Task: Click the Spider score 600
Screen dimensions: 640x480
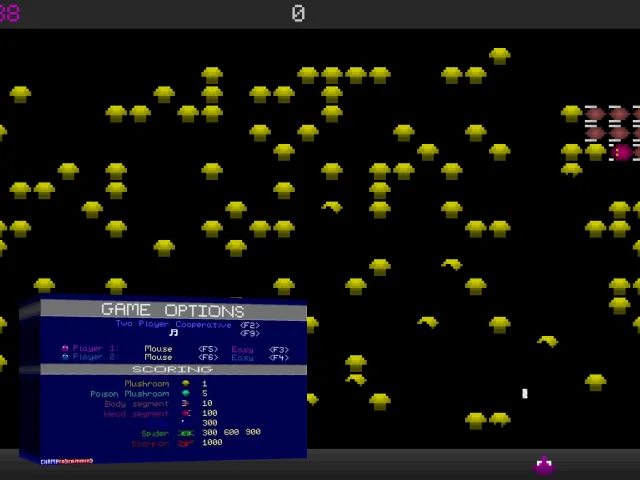Action: [231, 432]
